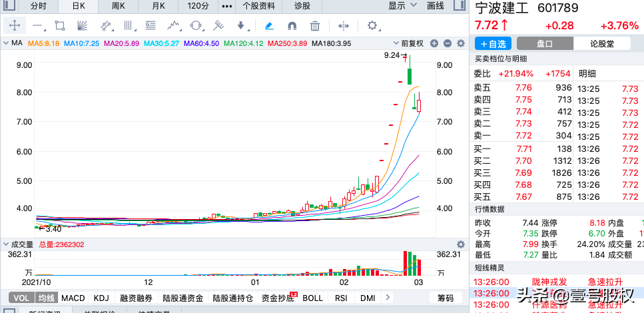Click the trash delete drawings icon
The image size is (644, 313).
(x=315, y=26)
